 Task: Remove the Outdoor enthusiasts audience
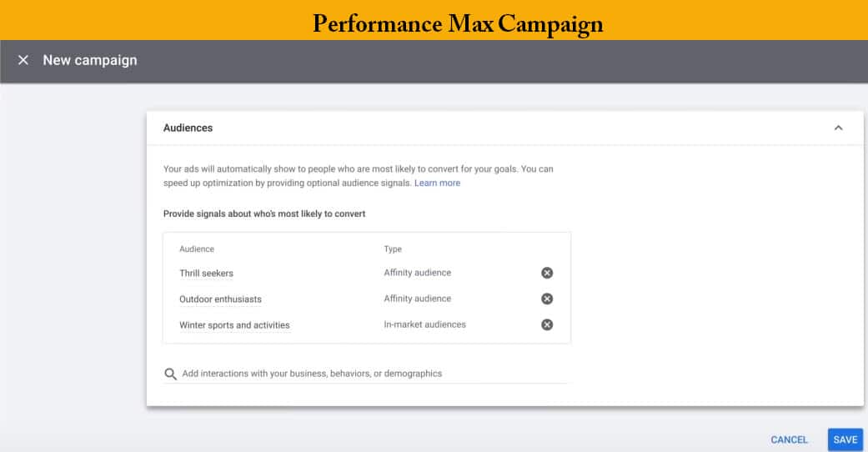tap(547, 299)
